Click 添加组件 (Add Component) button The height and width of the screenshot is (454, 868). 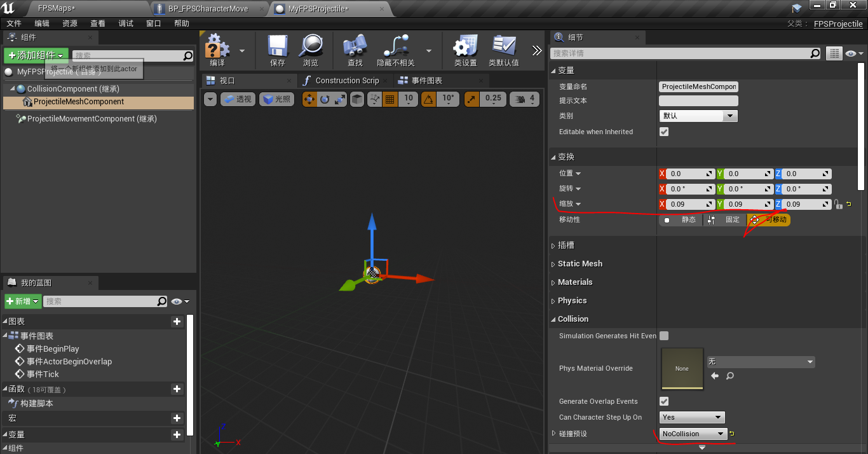(36, 55)
